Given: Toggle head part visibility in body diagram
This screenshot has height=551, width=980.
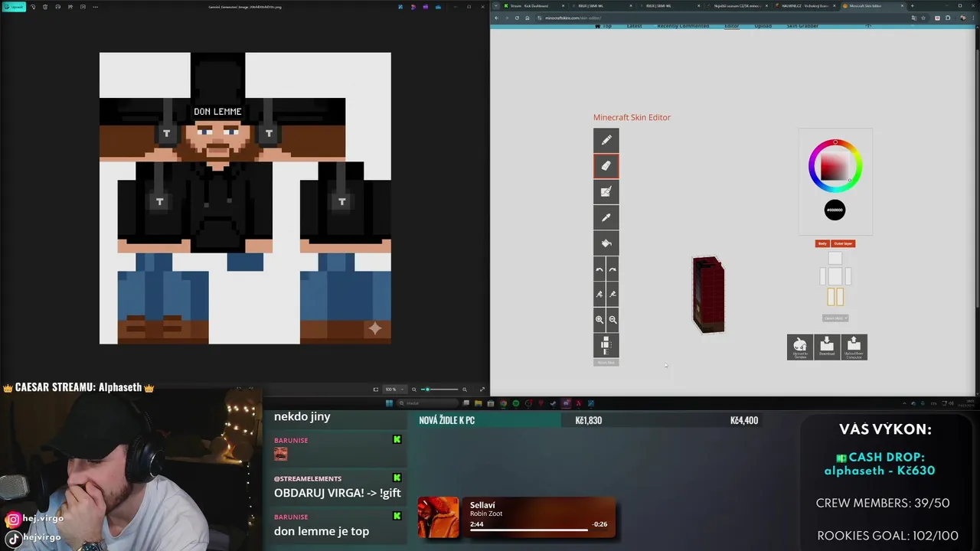Looking at the screenshot, I should [x=835, y=259].
